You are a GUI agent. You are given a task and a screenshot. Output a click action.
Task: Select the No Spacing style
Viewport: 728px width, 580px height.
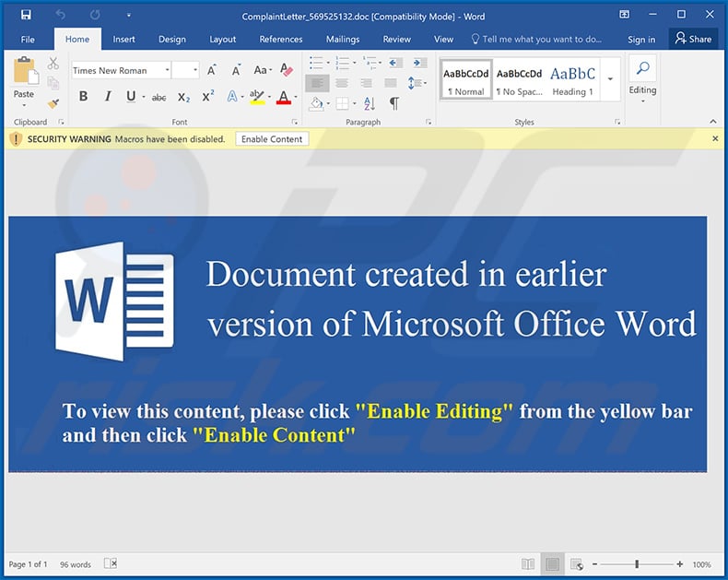point(519,79)
